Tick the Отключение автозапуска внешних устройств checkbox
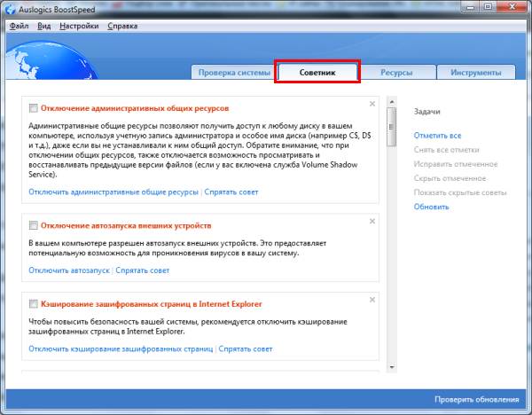 (x=34, y=225)
